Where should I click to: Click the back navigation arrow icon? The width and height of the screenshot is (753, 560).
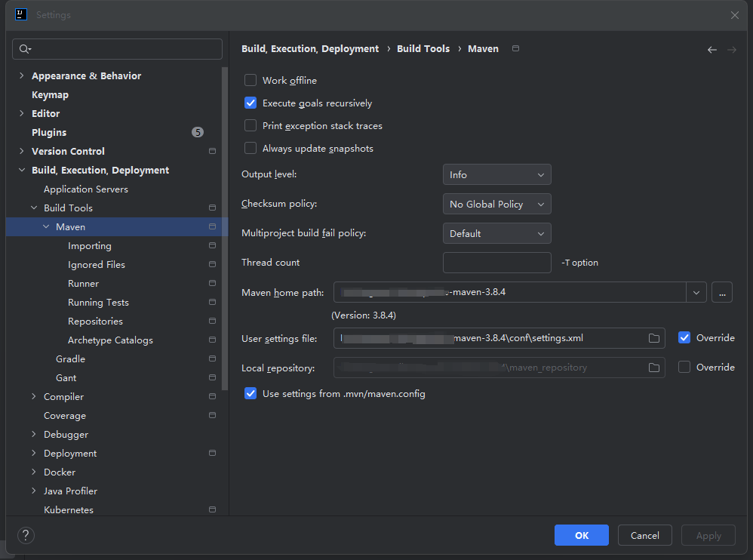pyautogui.click(x=712, y=50)
